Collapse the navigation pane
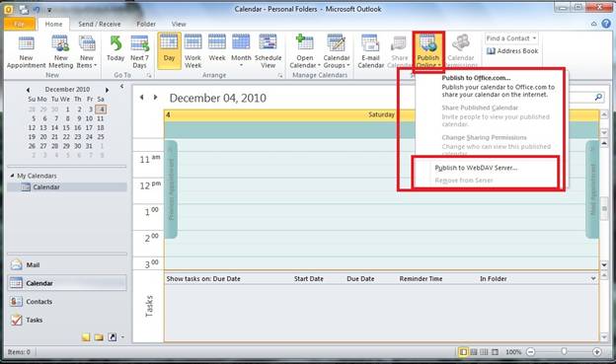Image resolution: width=616 pixels, height=364 pixels. [121, 86]
